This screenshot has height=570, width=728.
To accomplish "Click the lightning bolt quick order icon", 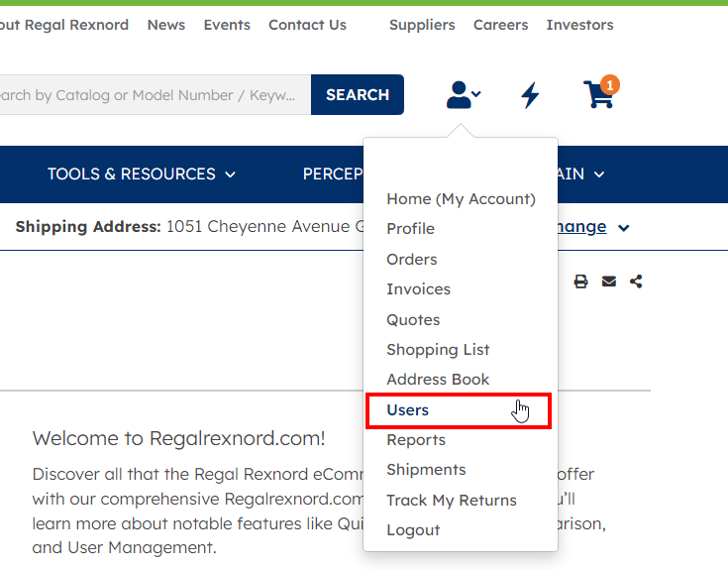I will click(x=530, y=95).
